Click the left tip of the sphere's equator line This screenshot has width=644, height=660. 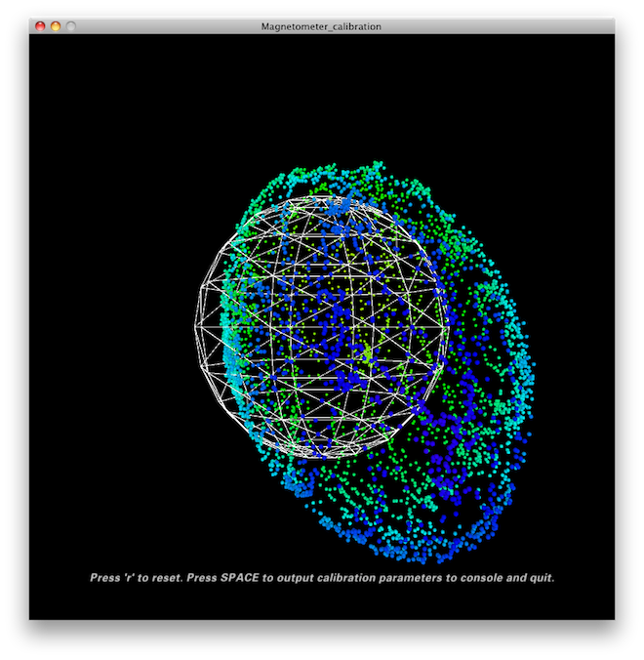[x=195, y=327]
